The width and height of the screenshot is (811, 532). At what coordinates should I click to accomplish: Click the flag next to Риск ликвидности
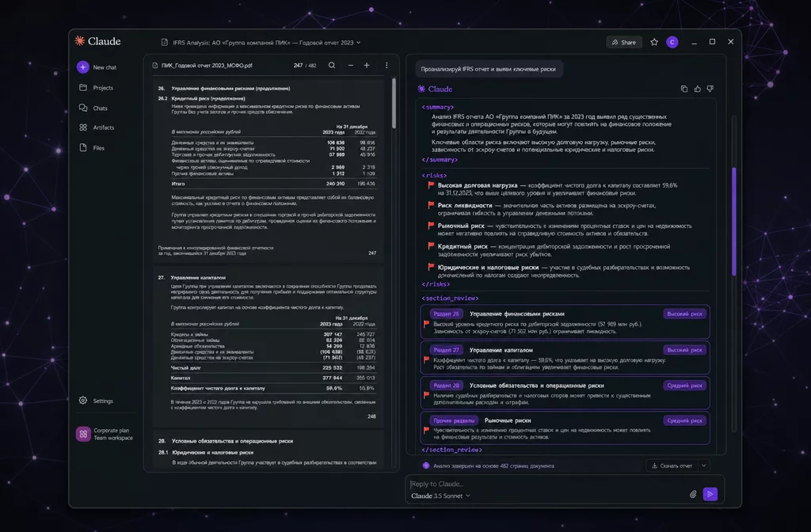click(431, 205)
